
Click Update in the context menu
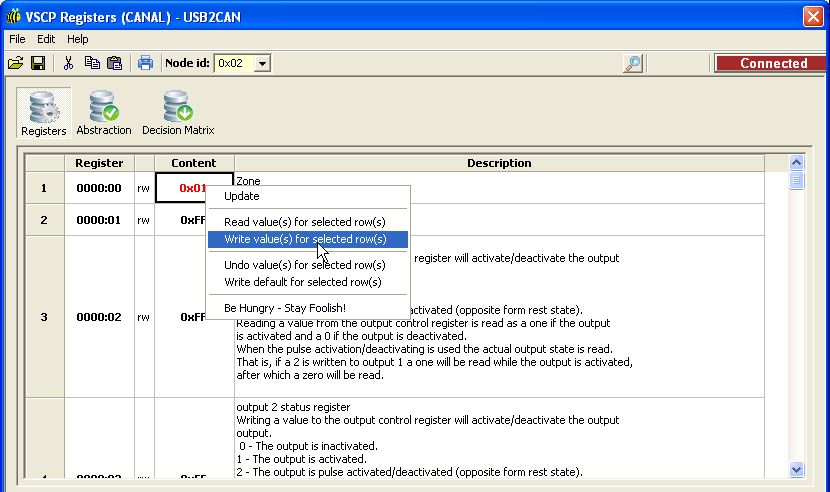[242, 196]
